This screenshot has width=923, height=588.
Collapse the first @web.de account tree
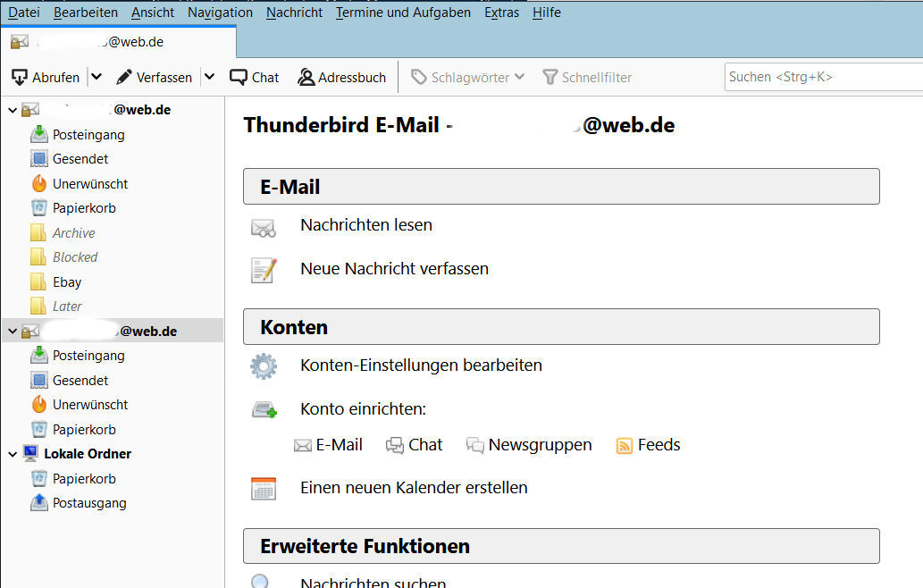pos(13,110)
